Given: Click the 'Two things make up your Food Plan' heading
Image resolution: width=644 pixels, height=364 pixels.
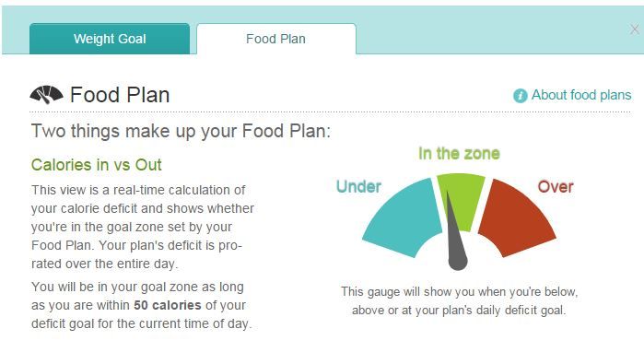Looking at the screenshot, I should tap(181, 131).
